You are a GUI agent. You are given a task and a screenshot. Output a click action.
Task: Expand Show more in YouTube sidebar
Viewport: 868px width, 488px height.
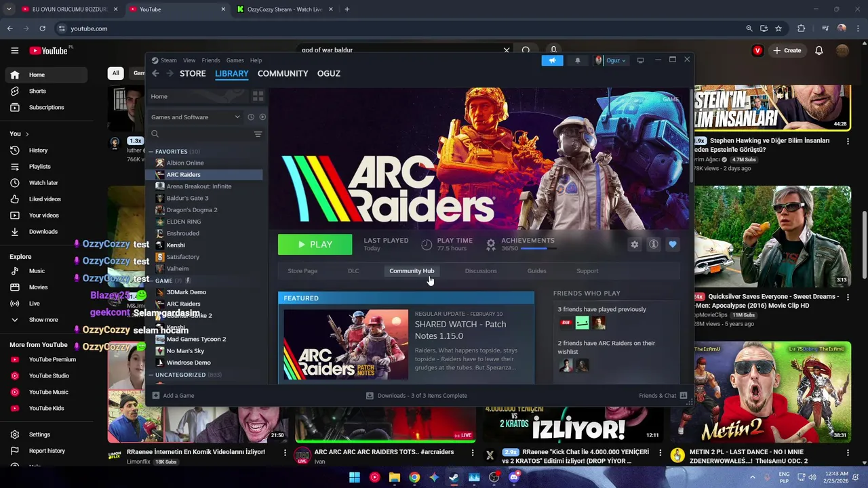pos(43,320)
